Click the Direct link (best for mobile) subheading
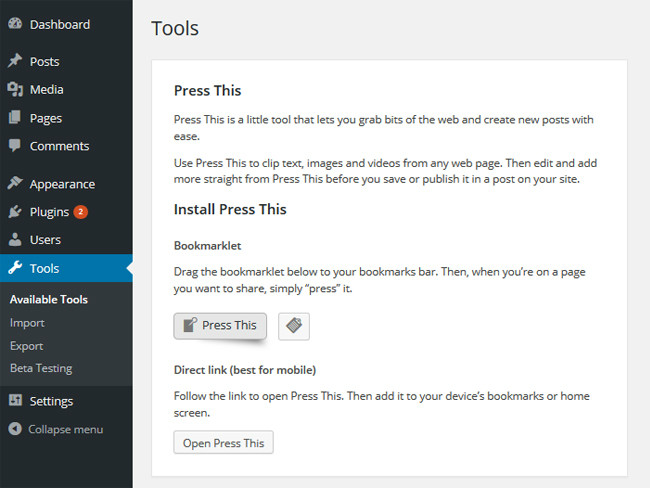Screen dimensions: 650x488 (245, 370)
